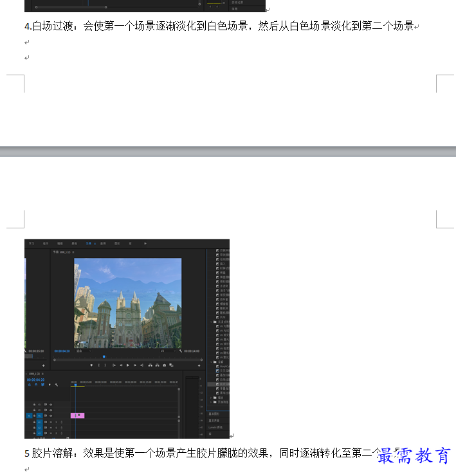Image resolution: width=456 pixels, height=476 pixels.
Task: Toggle the V3 track eye visibility
Action: click(51, 405)
